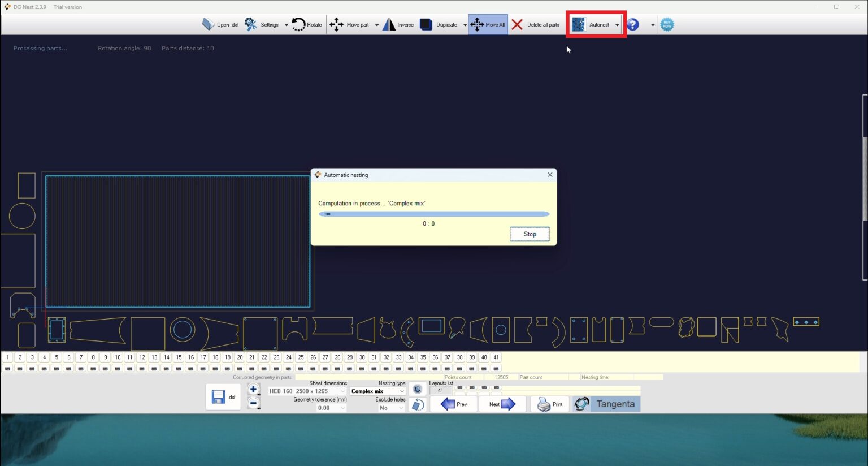This screenshot has width=868, height=466.
Task: Expand the Nesting type Complex mix combo
Action: (402, 391)
